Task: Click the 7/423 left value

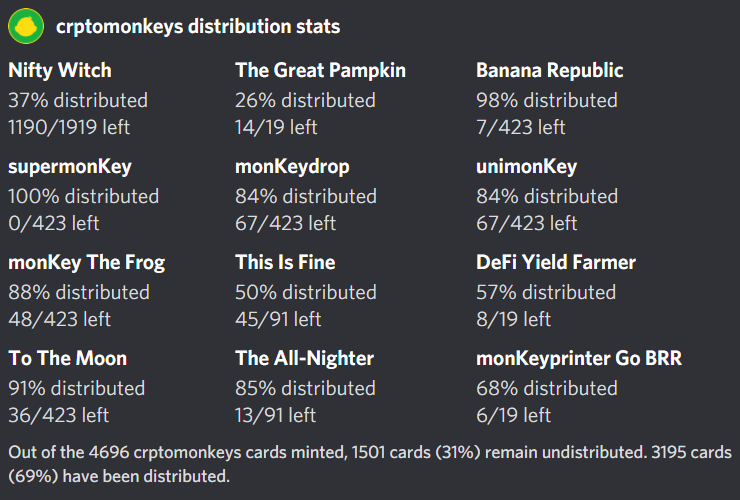Action: (x=521, y=127)
